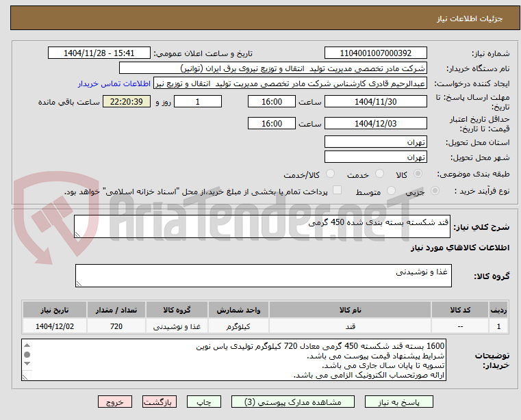This screenshot has width=521, height=420.
Task: Click the چاپ print button
Action: pos(204,402)
